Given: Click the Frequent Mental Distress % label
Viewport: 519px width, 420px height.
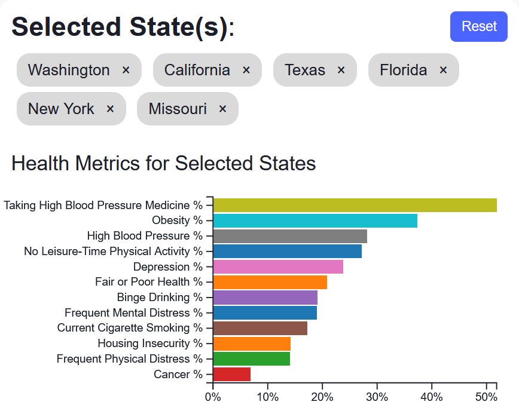Looking at the screenshot, I should coord(133,312).
